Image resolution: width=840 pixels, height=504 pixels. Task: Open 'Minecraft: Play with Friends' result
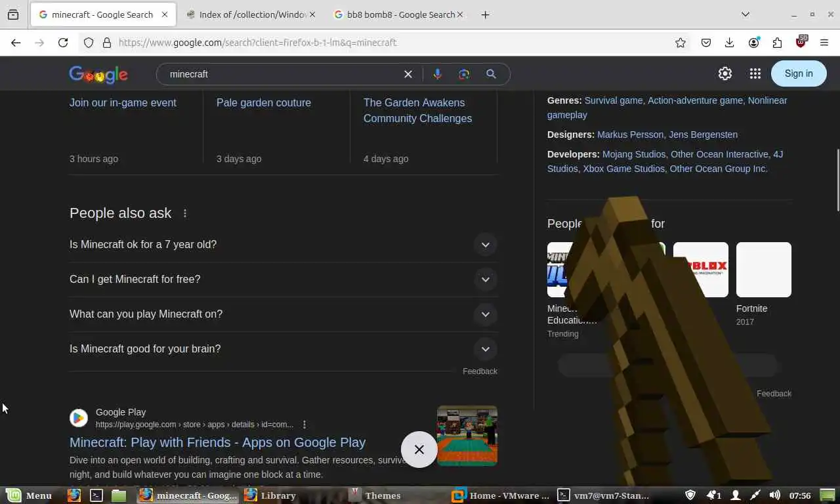pos(217,442)
